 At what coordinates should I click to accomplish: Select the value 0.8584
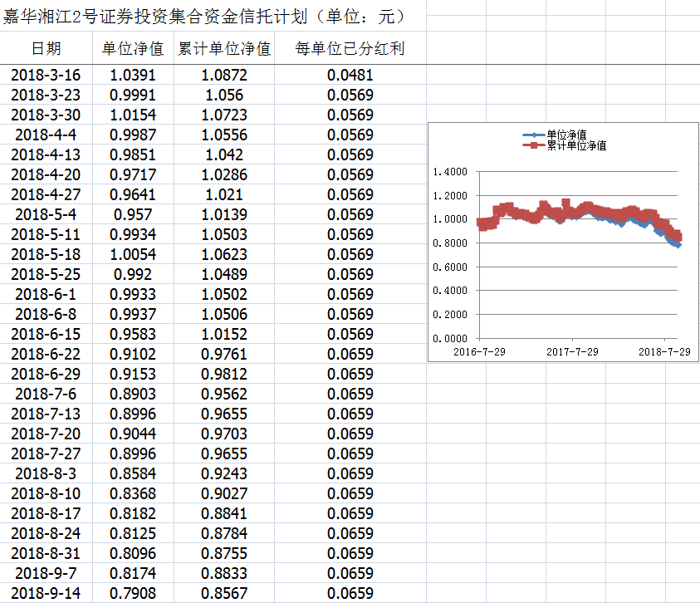pyautogui.click(x=133, y=474)
